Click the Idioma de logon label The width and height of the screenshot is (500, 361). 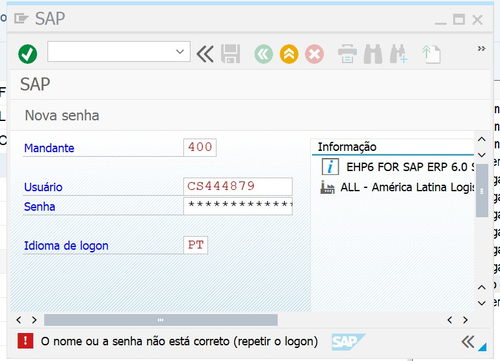(66, 246)
